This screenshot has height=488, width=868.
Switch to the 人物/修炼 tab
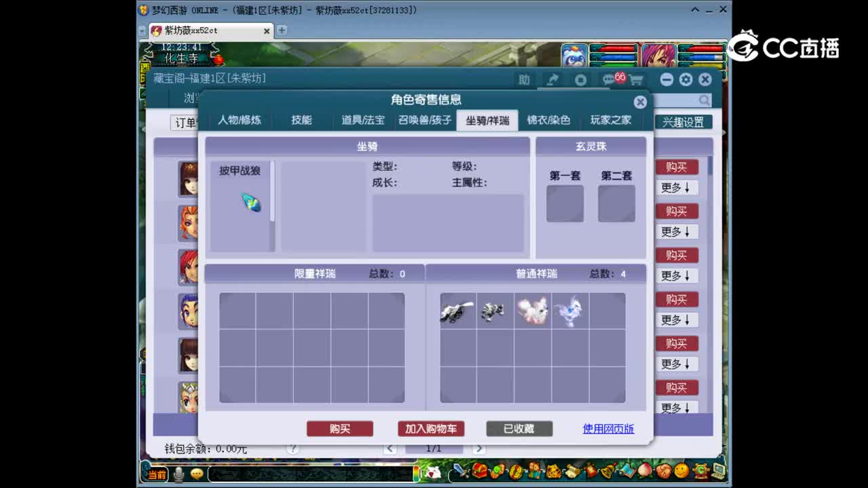tap(239, 120)
